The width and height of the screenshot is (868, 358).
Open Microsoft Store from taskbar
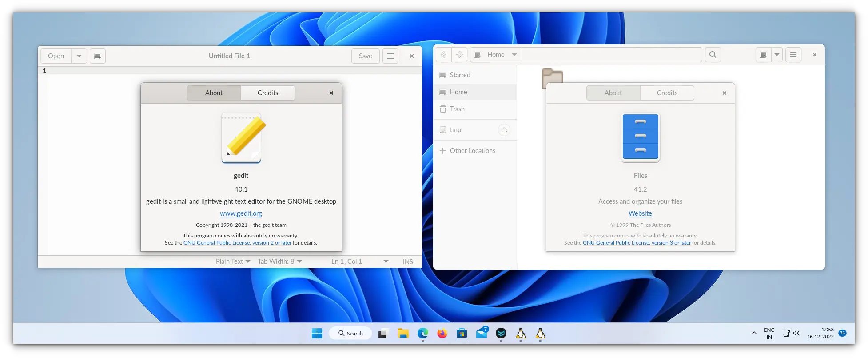(462, 334)
